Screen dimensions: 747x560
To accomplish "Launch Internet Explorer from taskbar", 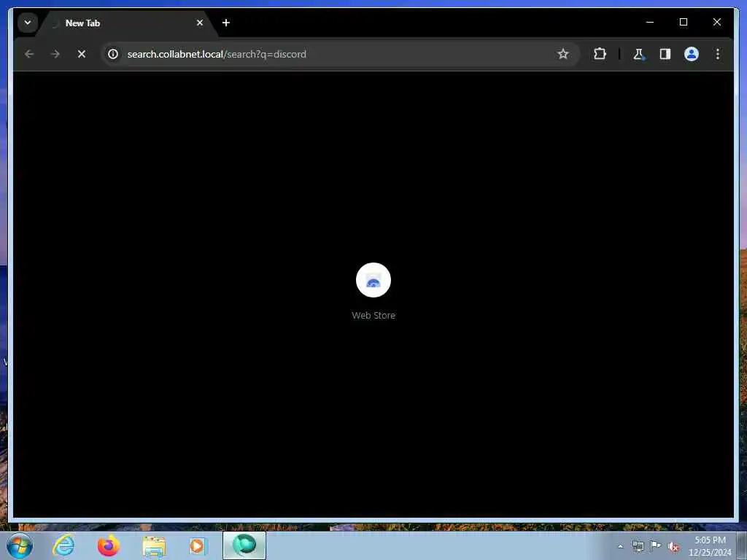I will (63, 545).
